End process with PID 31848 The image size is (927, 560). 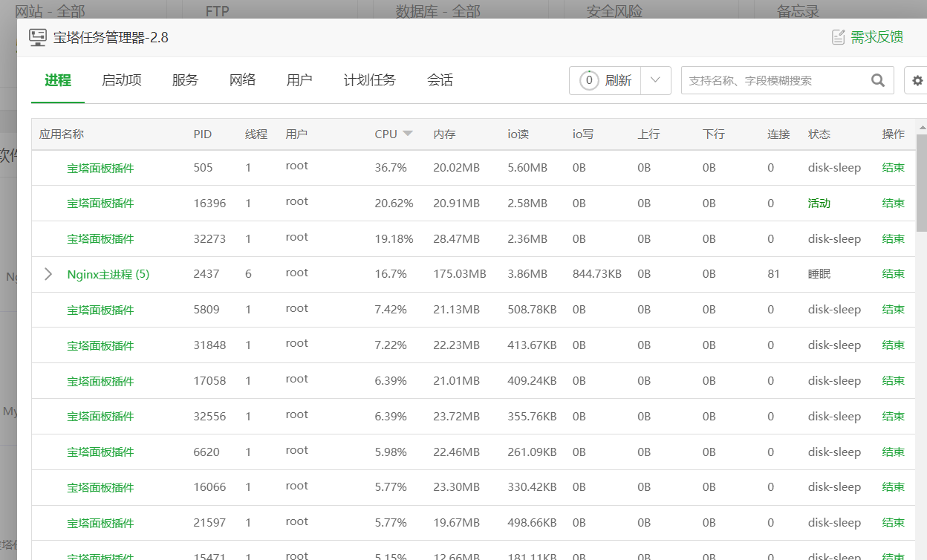[x=894, y=345]
